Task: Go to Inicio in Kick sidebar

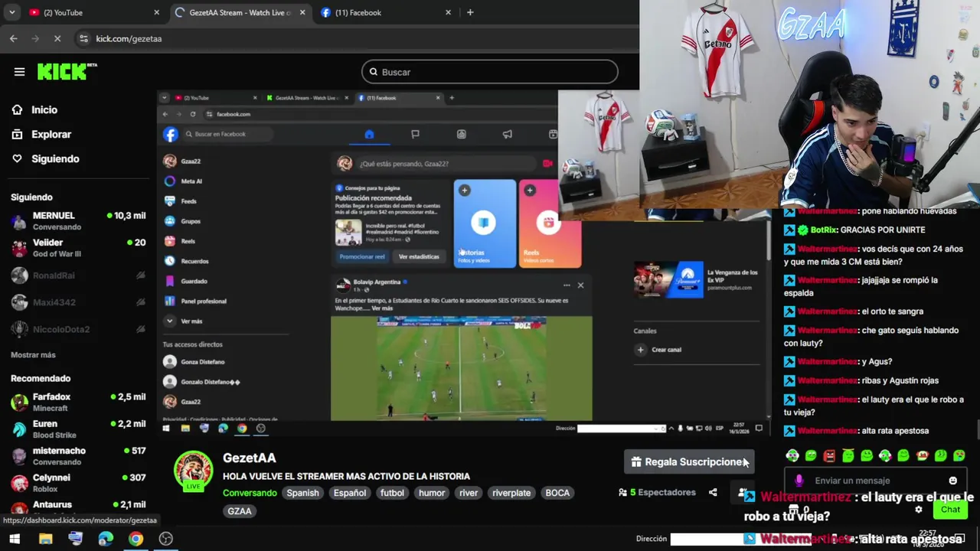Action: tap(34, 109)
